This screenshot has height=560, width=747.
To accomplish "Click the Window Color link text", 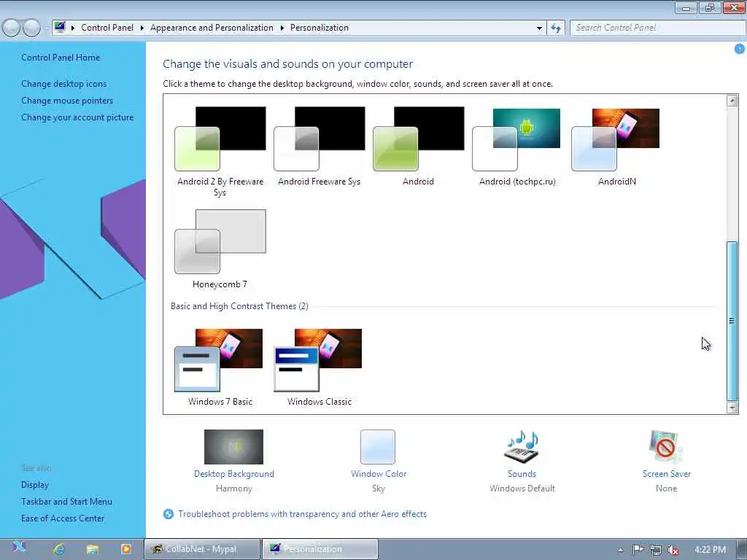I will coord(379,474).
